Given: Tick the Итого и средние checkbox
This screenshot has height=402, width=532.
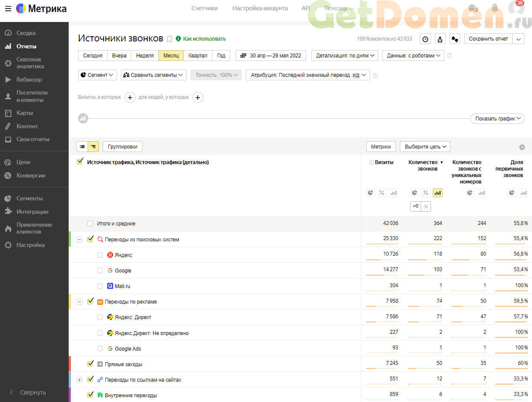Looking at the screenshot, I should 90,223.
